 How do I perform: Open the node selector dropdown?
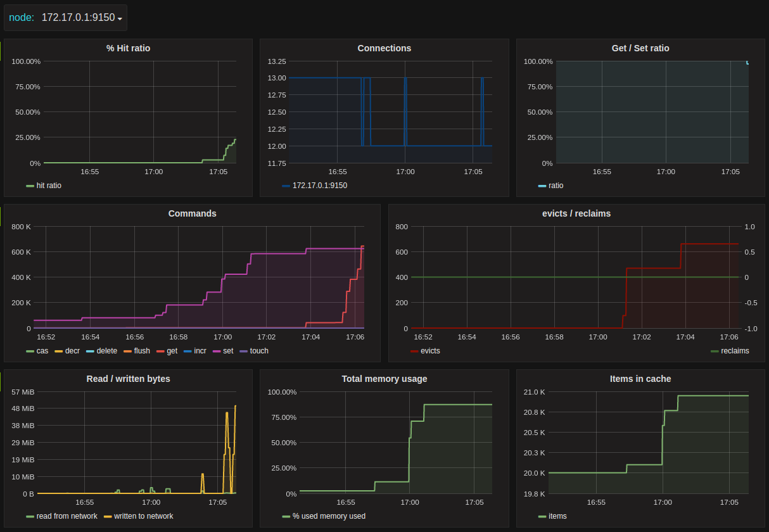point(81,18)
